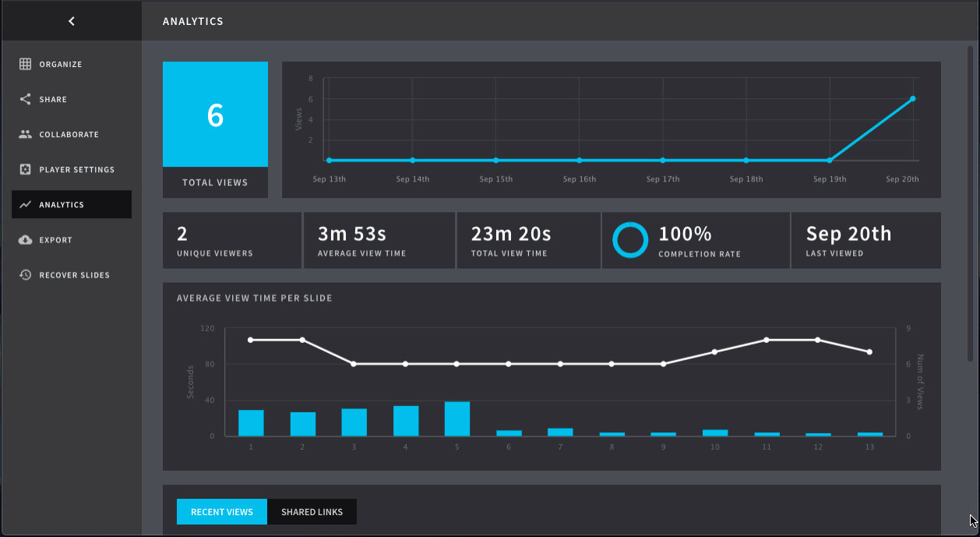Image resolution: width=980 pixels, height=537 pixels.
Task: Click the slide 5 view time bar
Action: pos(457,419)
